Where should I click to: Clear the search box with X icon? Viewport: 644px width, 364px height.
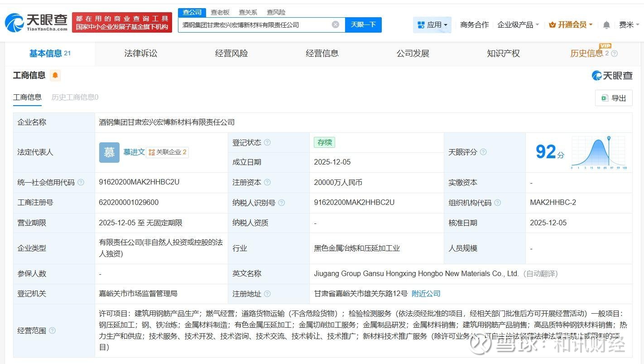click(335, 24)
